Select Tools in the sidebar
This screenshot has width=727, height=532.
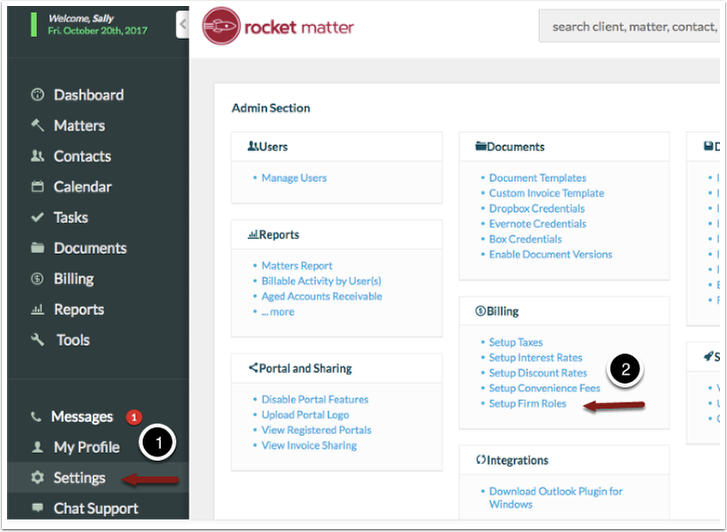pyautogui.click(x=73, y=340)
